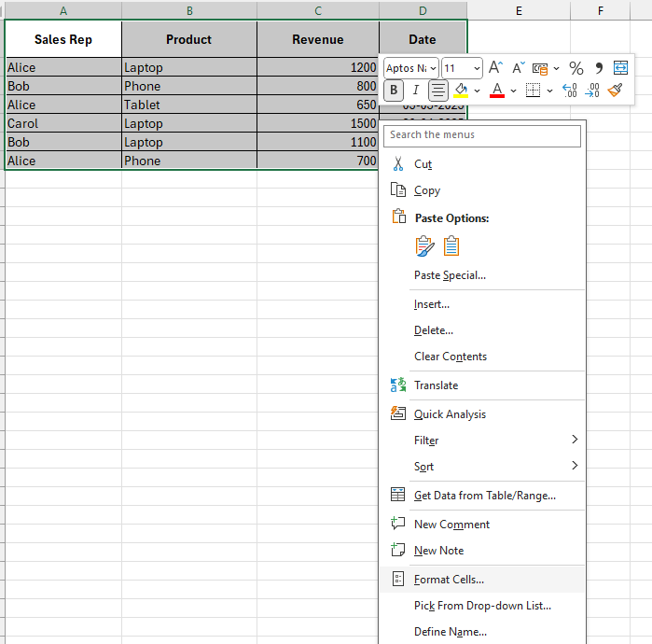Click Increase Decimal icon

pyautogui.click(x=569, y=91)
